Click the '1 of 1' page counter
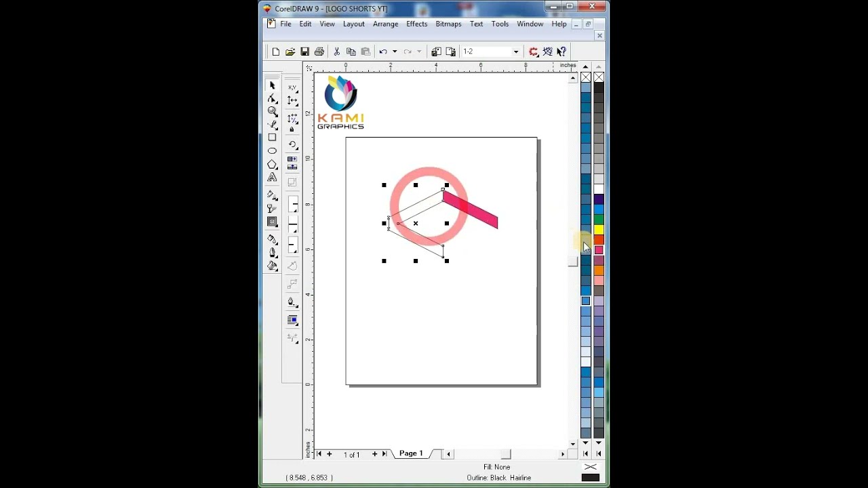Screen dimensions: 868x488 (351, 455)
